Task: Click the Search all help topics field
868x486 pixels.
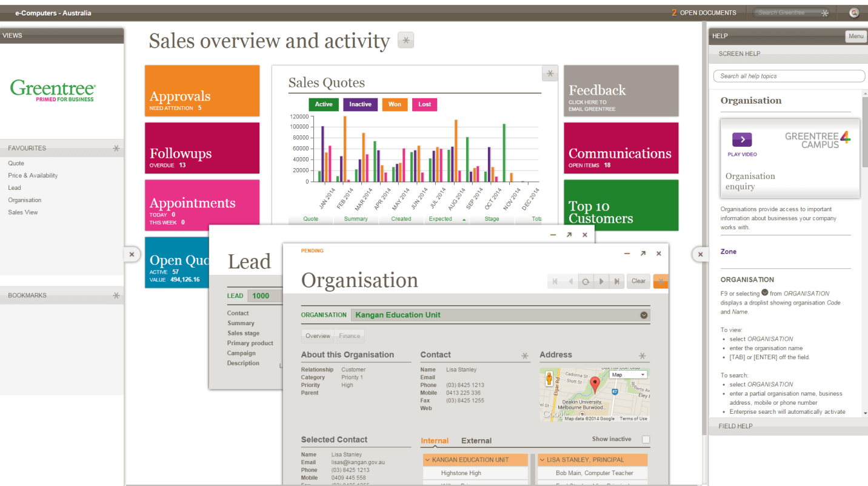Action: coord(789,76)
